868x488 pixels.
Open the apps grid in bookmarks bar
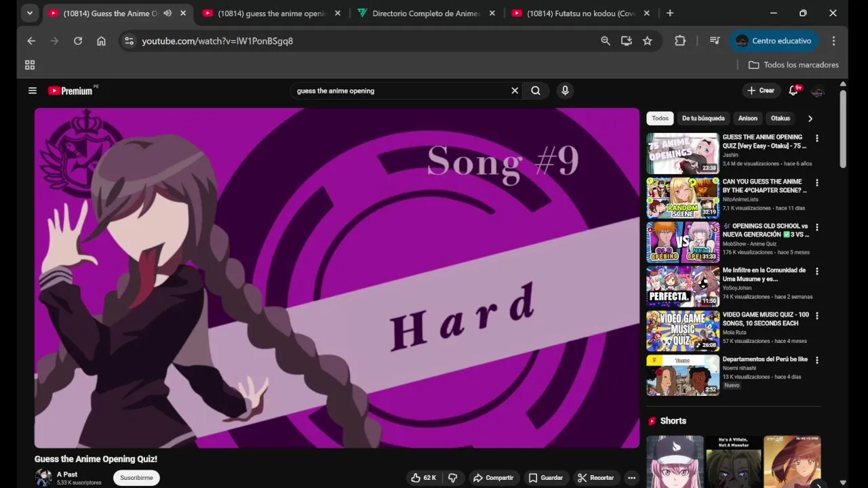coord(30,65)
